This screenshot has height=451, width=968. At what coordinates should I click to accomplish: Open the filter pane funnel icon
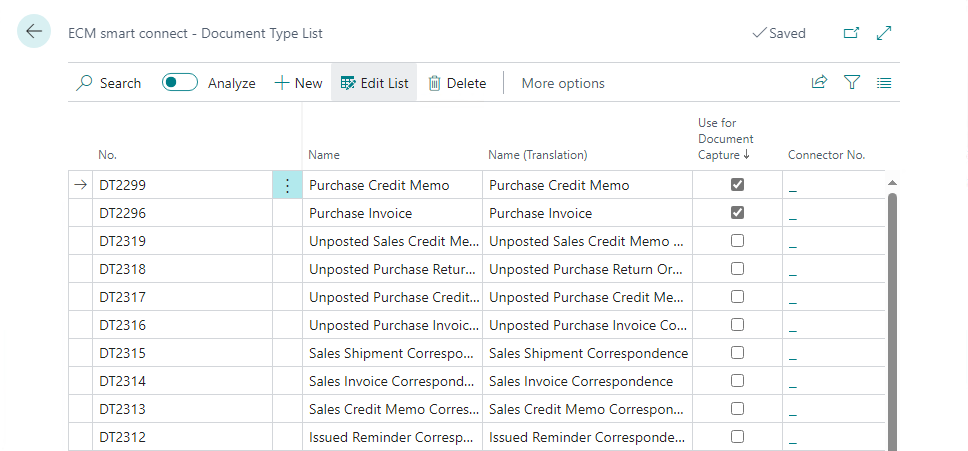[852, 83]
